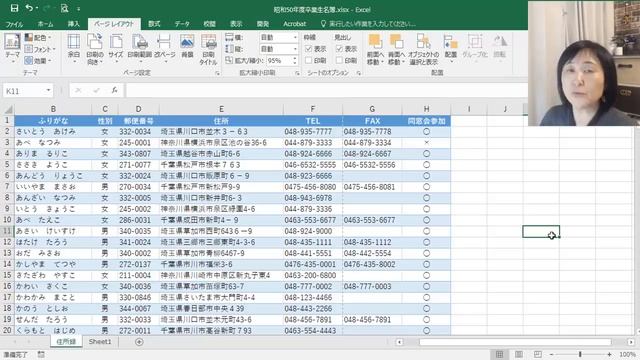Screen dimensions: 640x360
Task: Toggle 見出し 表示 (Headings View) checkbox
Action: tap(339, 49)
